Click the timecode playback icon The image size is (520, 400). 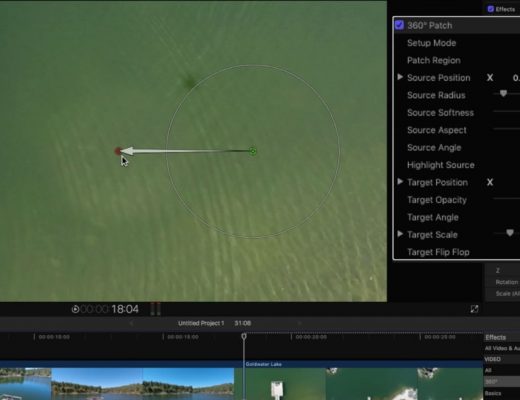(x=75, y=309)
